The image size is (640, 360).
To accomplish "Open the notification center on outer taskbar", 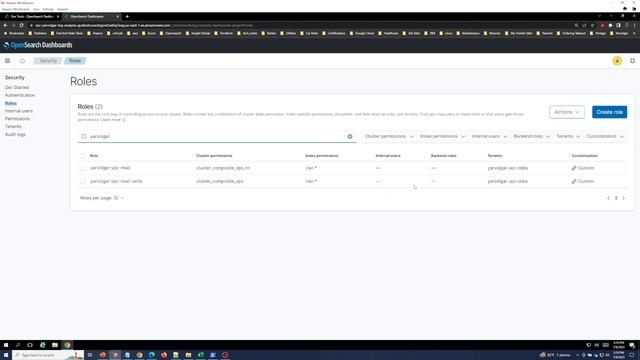I will pos(631,355).
